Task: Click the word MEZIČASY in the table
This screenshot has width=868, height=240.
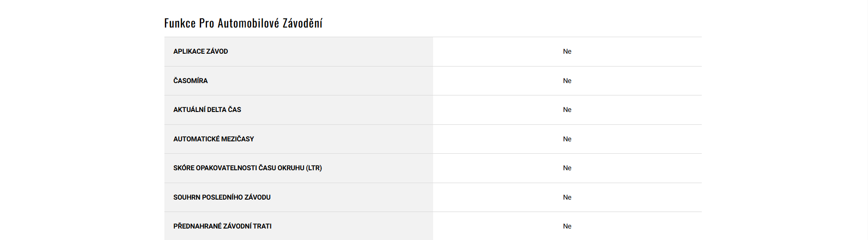Action: pyautogui.click(x=237, y=139)
